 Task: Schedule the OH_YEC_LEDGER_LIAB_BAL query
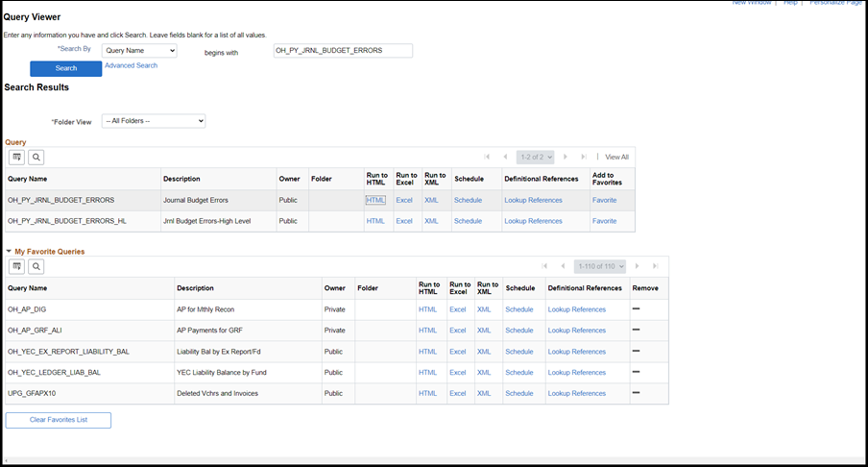click(x=519, y=373)
